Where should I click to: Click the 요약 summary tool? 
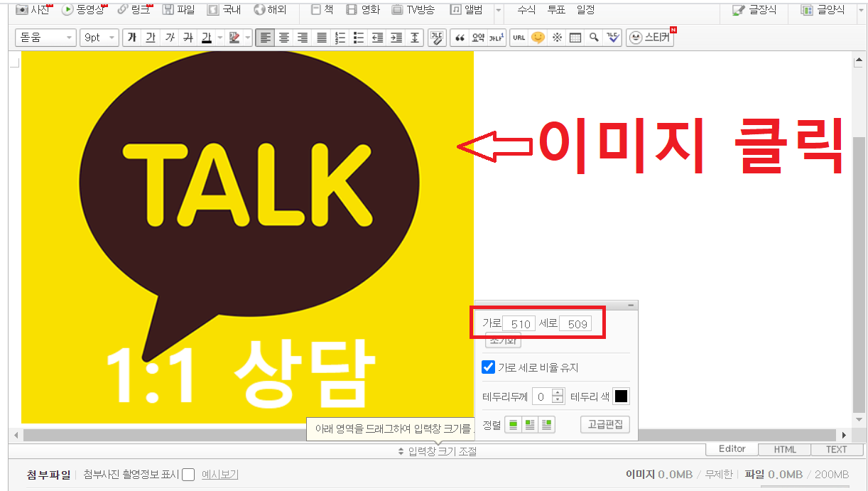click(478, 38)
